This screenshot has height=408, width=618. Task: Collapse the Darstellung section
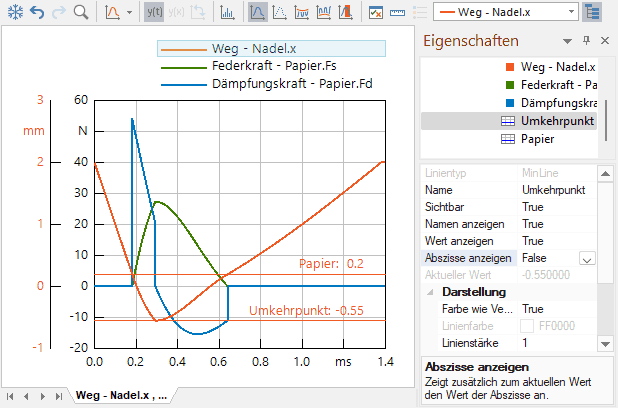tap(432, 292)
